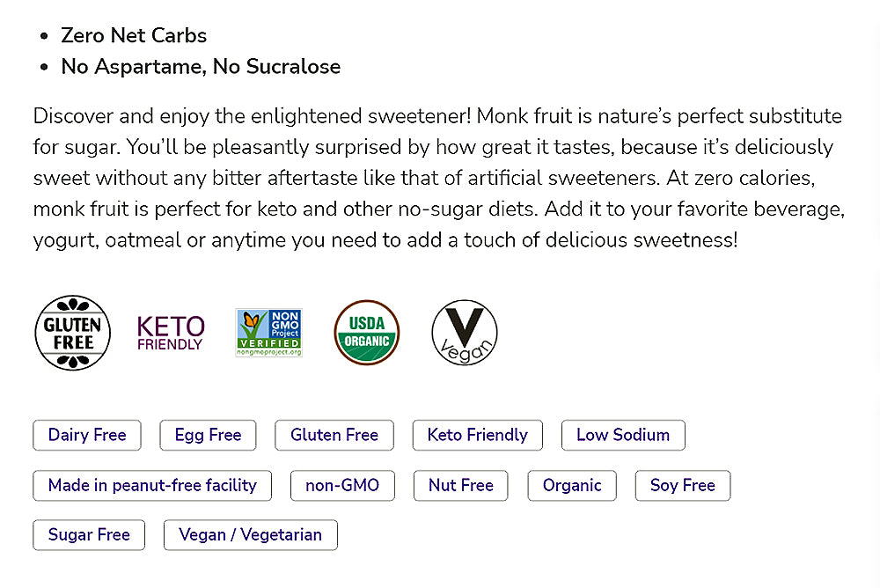Click the Low Sodium tag
880x588 pixels.
(x=623, y=435)
